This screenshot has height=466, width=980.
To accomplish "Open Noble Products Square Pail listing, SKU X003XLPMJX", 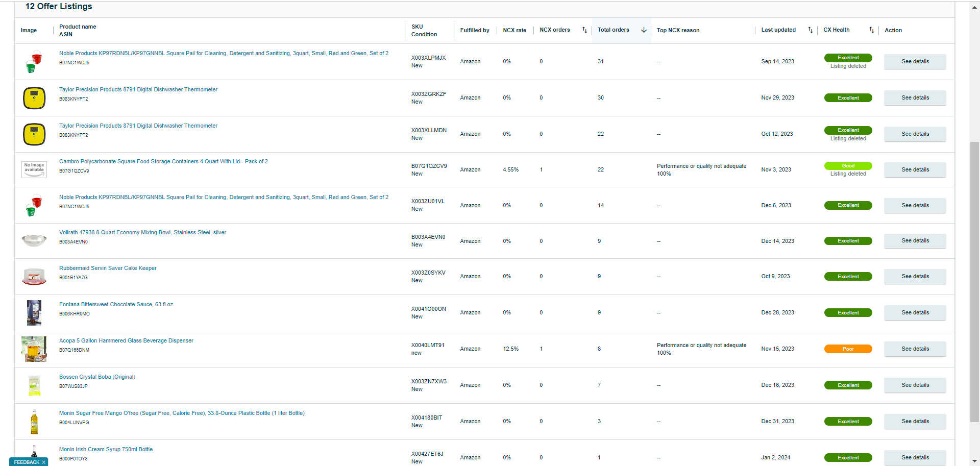I will 224,53.
